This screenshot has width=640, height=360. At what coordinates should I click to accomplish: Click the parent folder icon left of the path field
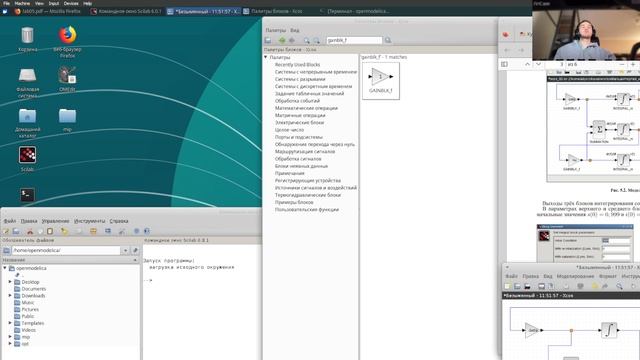tap(7, 250)
